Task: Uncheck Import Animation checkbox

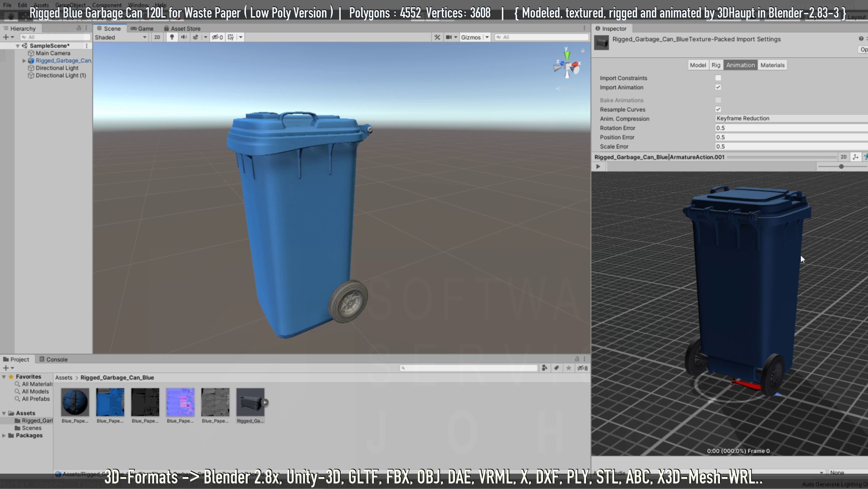Action: (x=718, y=87)
